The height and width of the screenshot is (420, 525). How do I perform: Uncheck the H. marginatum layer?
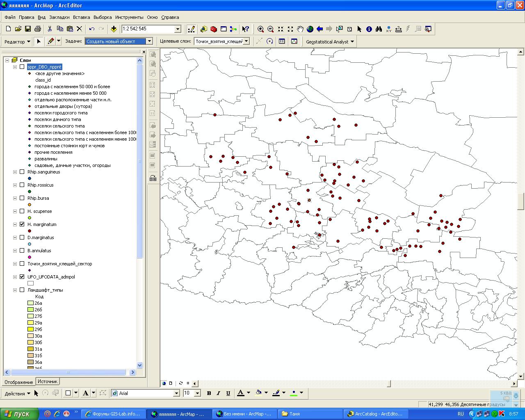(x=22, y=224)
